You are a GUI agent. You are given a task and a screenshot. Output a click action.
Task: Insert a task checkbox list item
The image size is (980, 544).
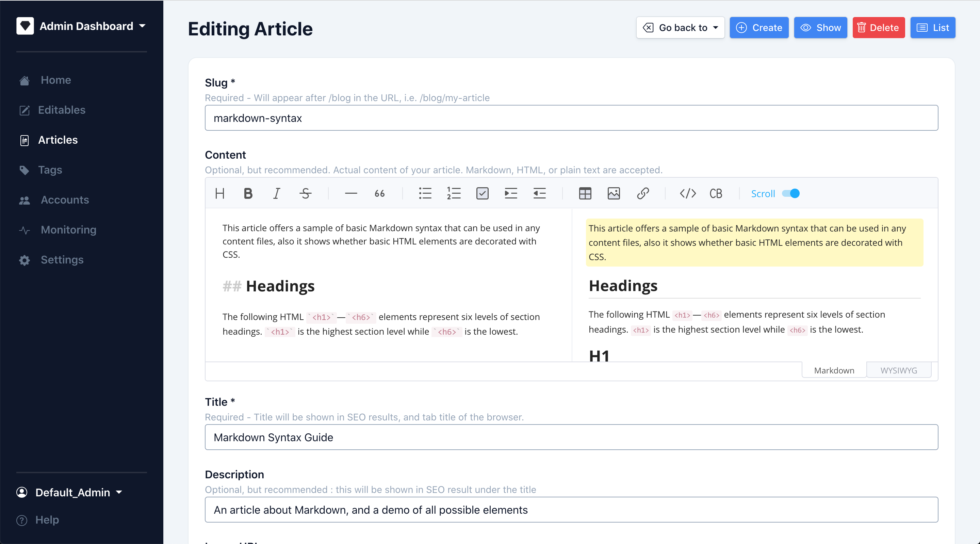pyautogui.click(x=483, y=193)
